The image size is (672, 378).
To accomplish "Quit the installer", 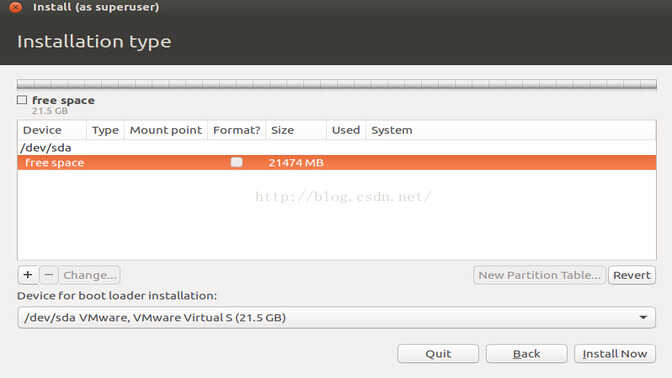I will point(438,354).
